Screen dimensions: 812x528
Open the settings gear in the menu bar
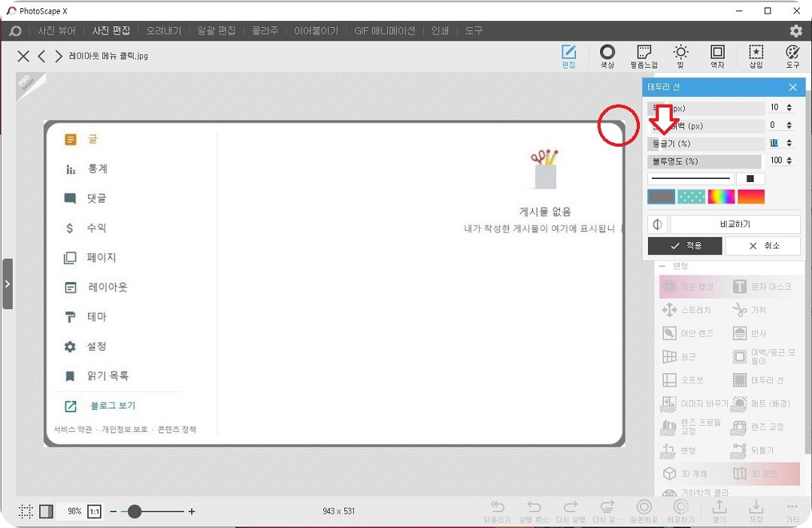pos(796,31)
